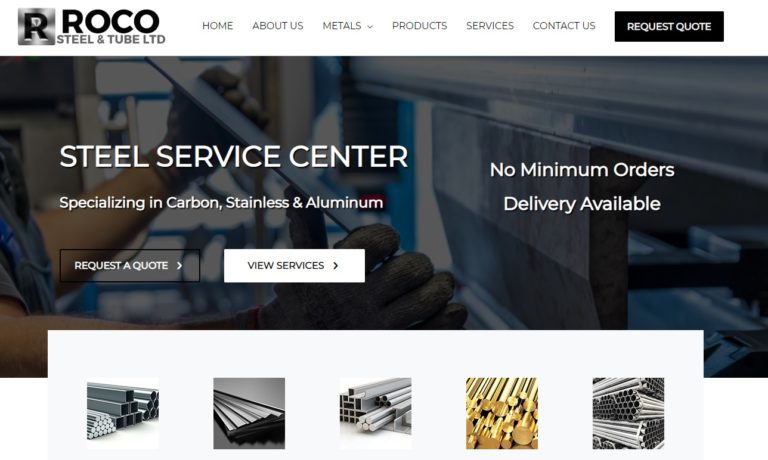Open the Contact Us page
This screenshot has width=768, height=460.
coord(564,25)
